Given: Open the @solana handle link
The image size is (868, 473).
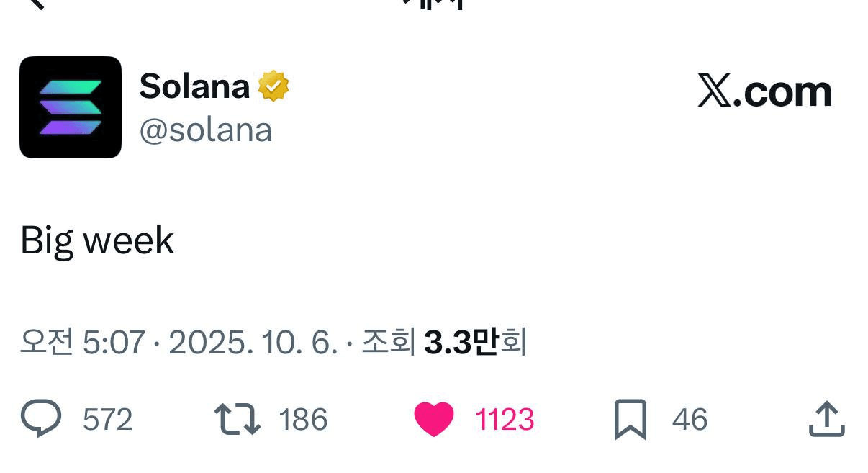Looking at the screenshot, I should pos(205,130).
